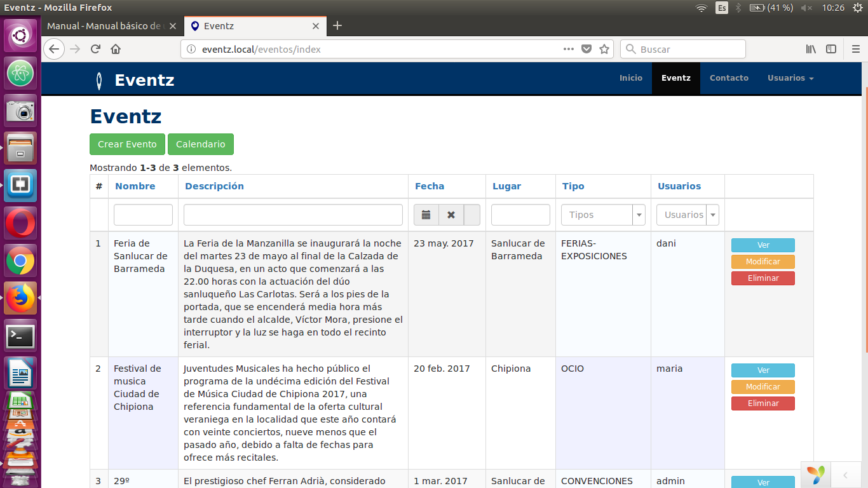Show site information for eventz.local
Image resolution: width=868 pixels, height=488 pixels.
point(191,49)
